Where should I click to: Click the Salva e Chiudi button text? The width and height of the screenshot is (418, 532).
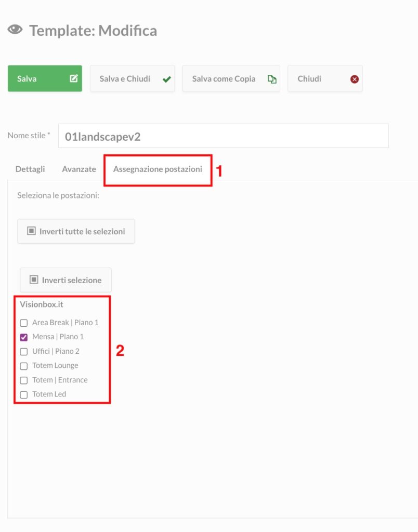(125, 79)
